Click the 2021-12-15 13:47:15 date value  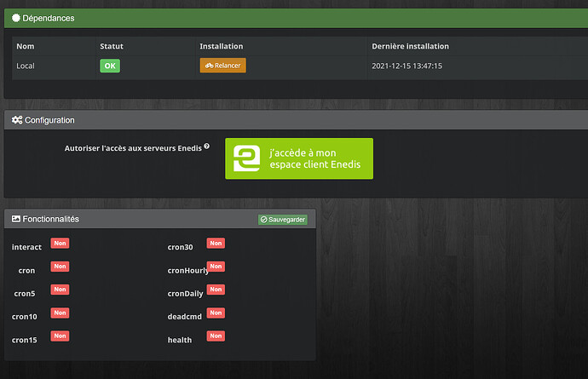point(406,66)
